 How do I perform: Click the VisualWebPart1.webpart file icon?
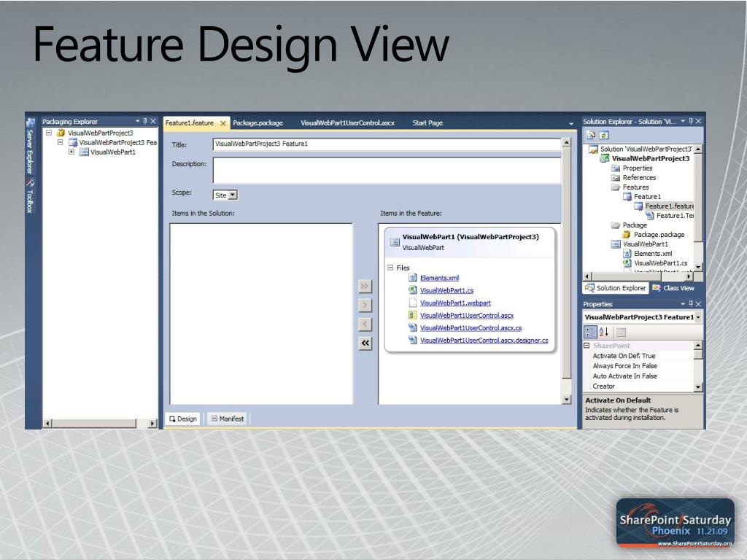413,303
